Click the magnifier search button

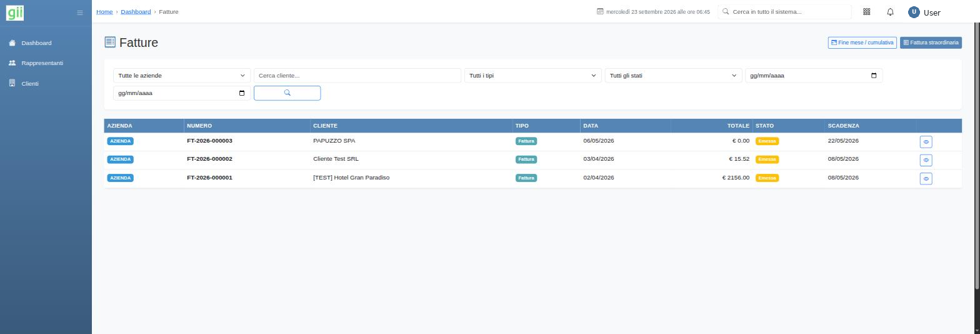click(287, 93)
